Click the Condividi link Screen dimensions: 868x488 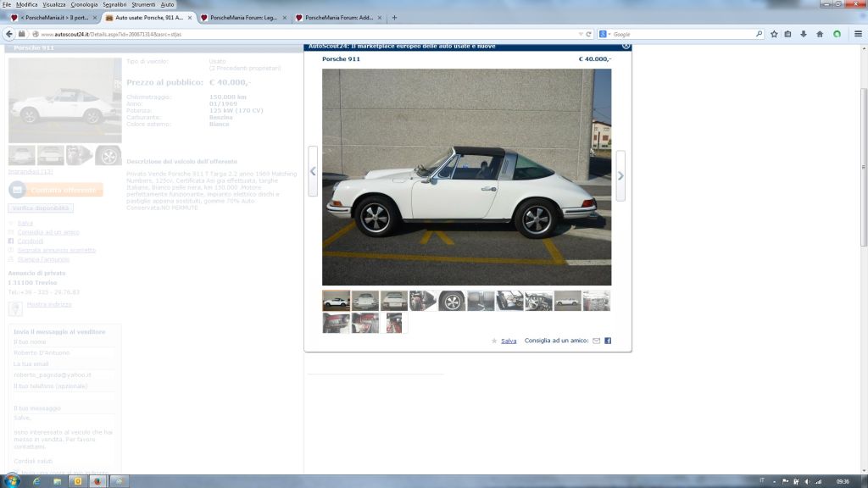(31, 241)
